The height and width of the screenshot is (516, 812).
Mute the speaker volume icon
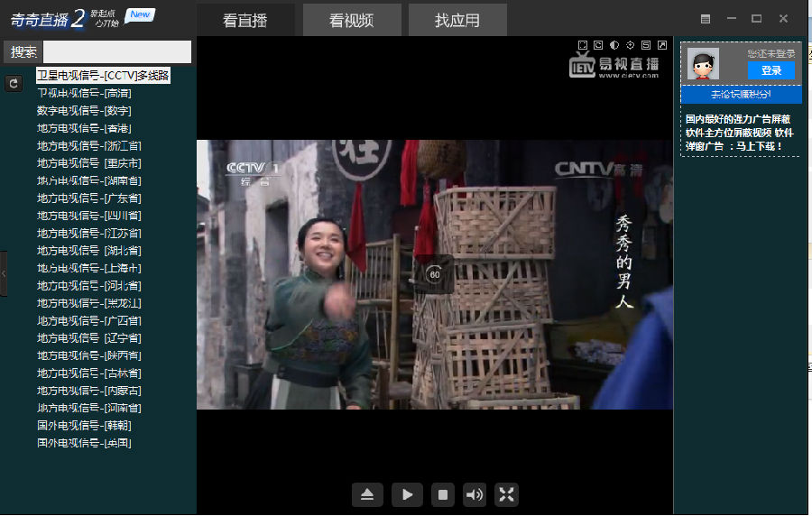point(474,494)
